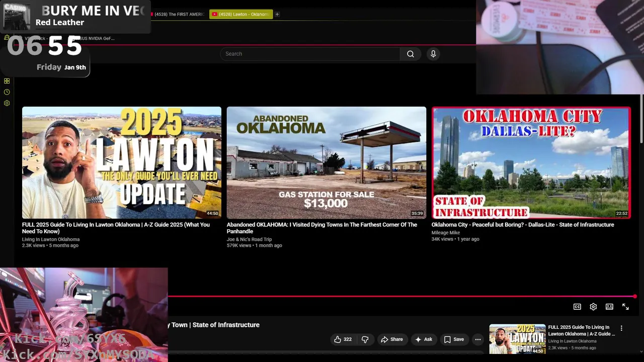Click the Ask button below video
644x362 pixels.
423,339
